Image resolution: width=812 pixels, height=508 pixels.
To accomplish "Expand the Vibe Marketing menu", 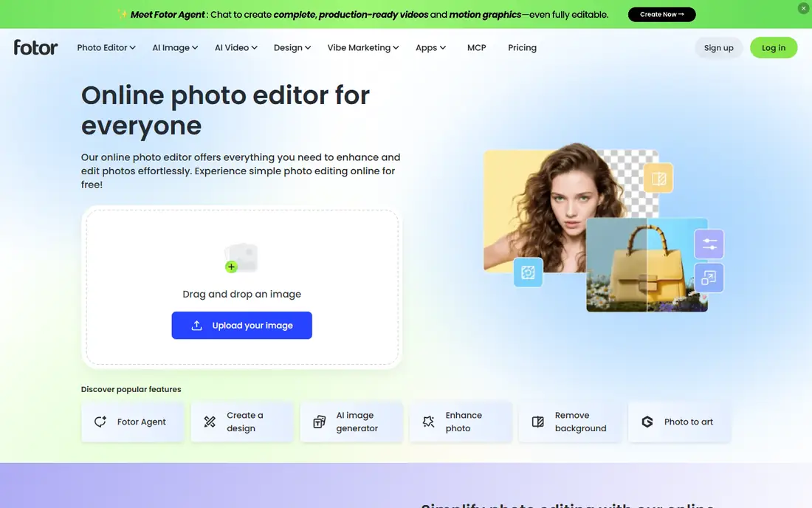I will (363, 48).
